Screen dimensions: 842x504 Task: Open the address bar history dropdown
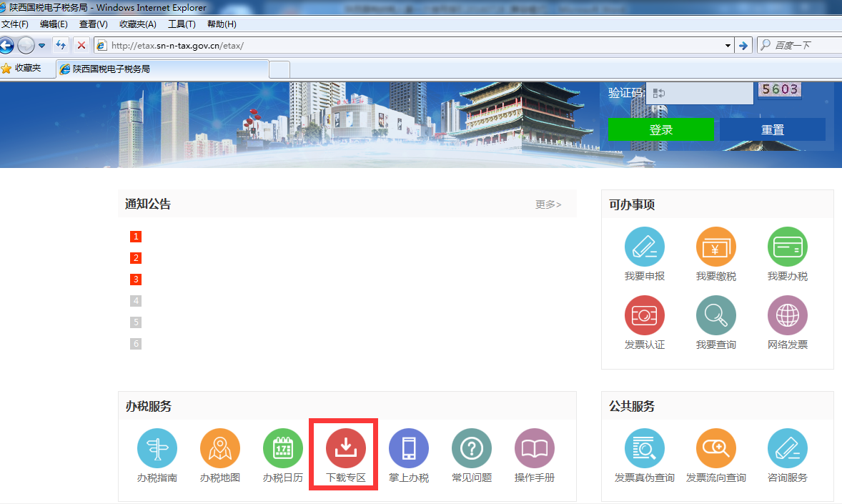(728, 45)
